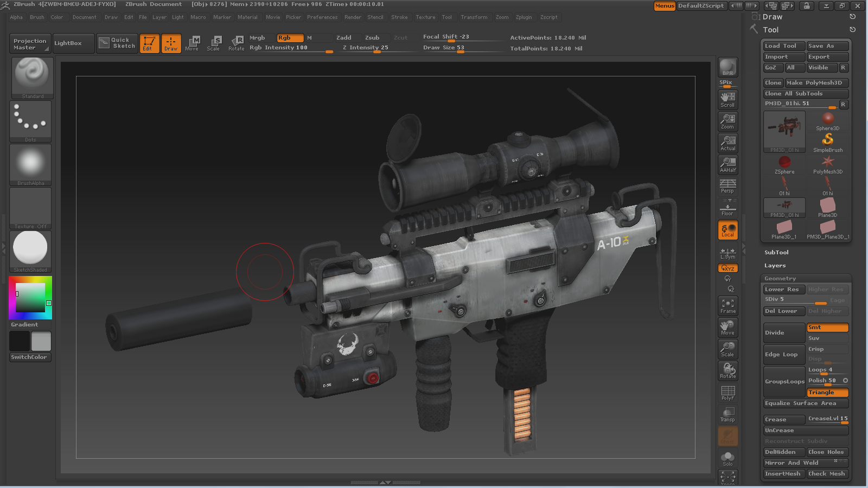Expand the SubTool section
The height and width of the screenshot is (488, 868).
[776, 253]
